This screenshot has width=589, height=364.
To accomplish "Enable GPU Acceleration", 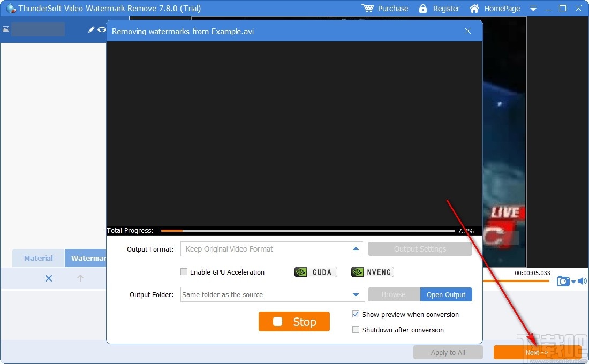I will (184, 272).
